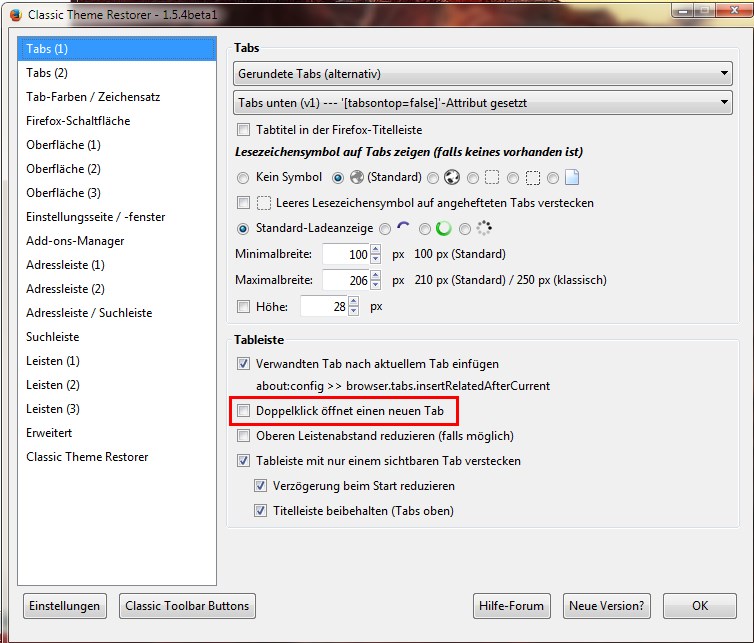The height and width of the screenshot is (643, 754).
Task: Select the blank page favicon icon
Action: (x=572, y=177)
